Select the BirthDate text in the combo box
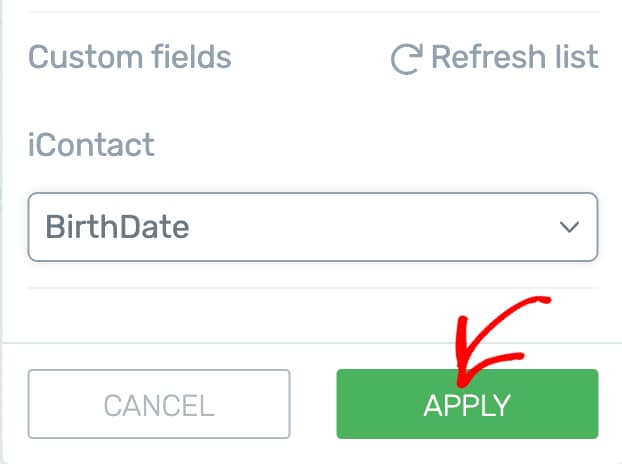This screenshot has height=464, width=622. [118, 227]
